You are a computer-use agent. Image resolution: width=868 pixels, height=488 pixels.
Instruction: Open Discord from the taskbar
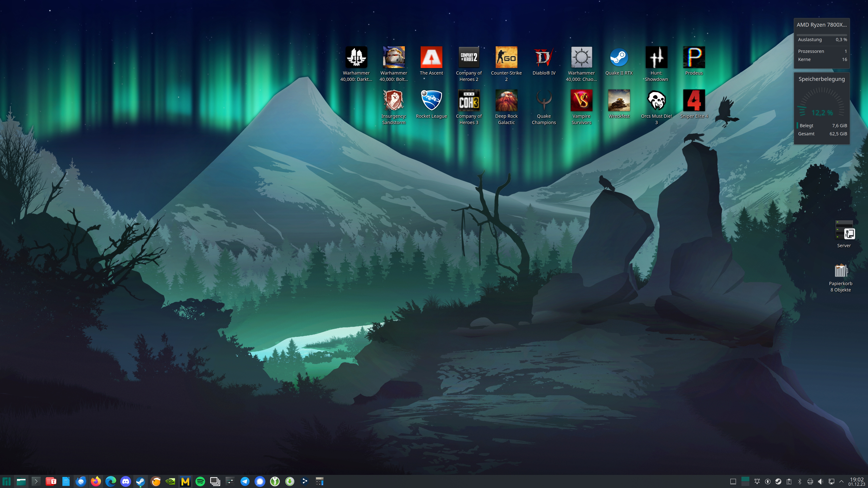pyautogui.click(x=126, y=481)
